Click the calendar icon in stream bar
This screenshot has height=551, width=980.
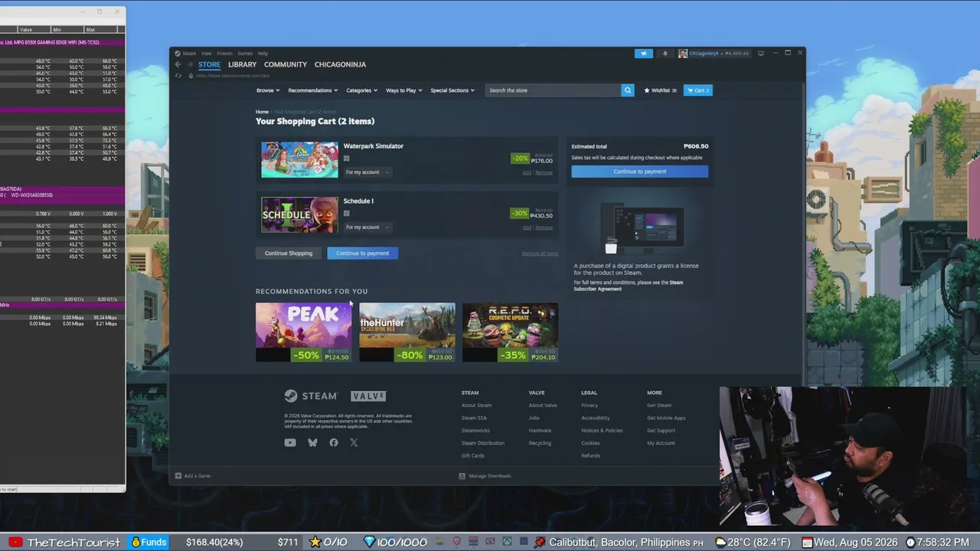point(807,543)
